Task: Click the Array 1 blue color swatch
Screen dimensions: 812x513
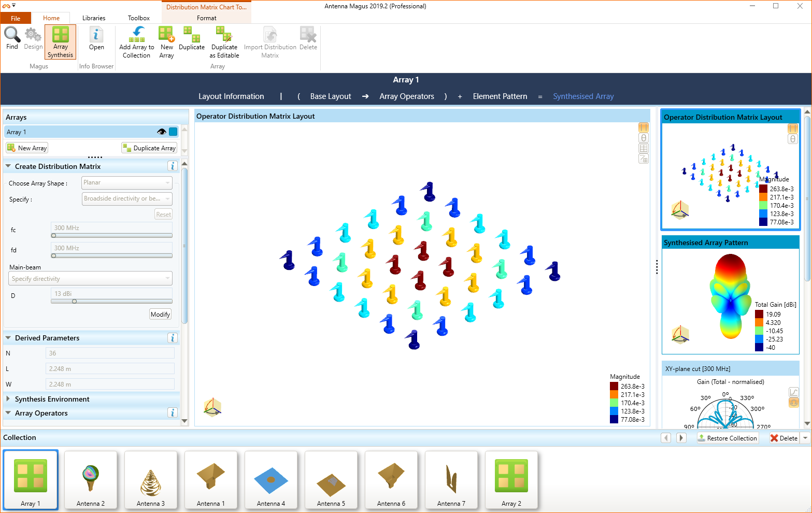Action: tap(173, 132)
